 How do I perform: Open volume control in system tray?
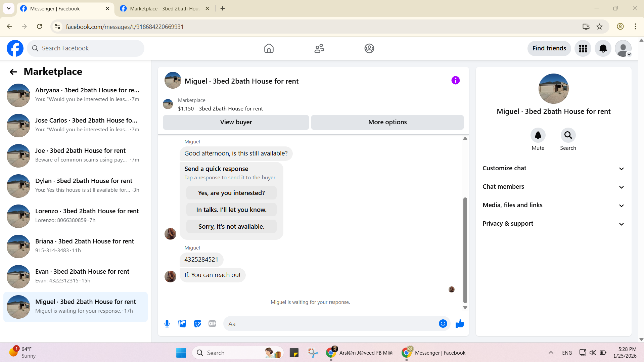(x=593, y=353)
